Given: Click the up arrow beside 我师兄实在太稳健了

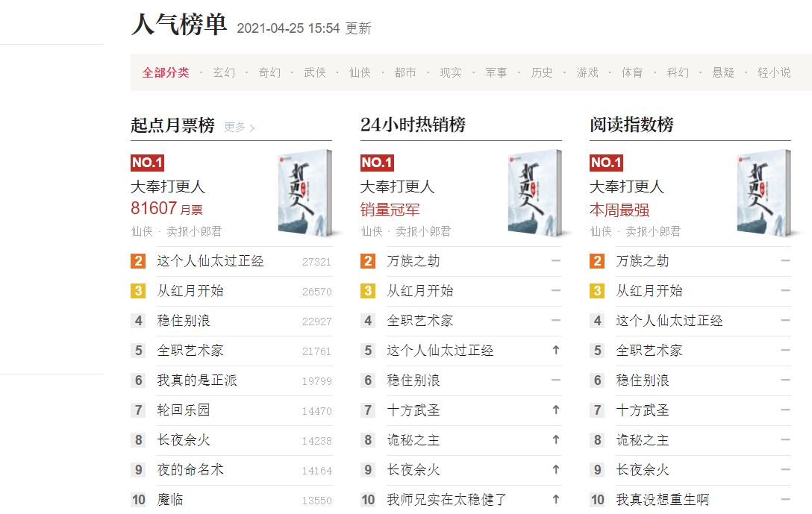Looking at the screenshot, I should click(x=556, y=499).
